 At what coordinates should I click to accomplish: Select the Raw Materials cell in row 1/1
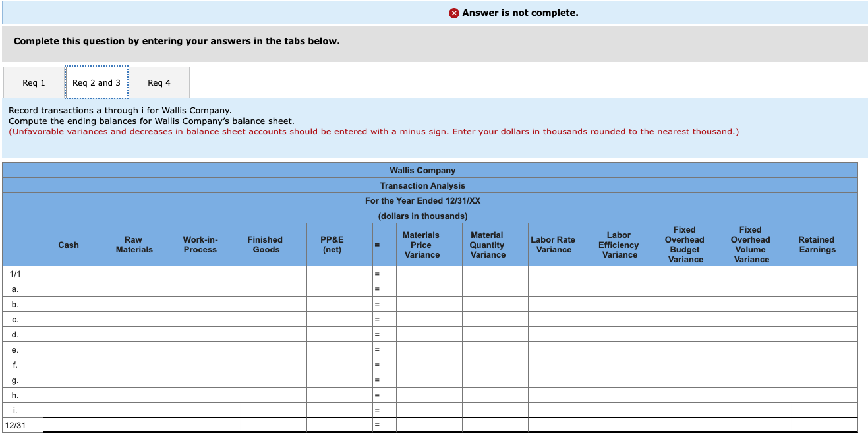142,274
